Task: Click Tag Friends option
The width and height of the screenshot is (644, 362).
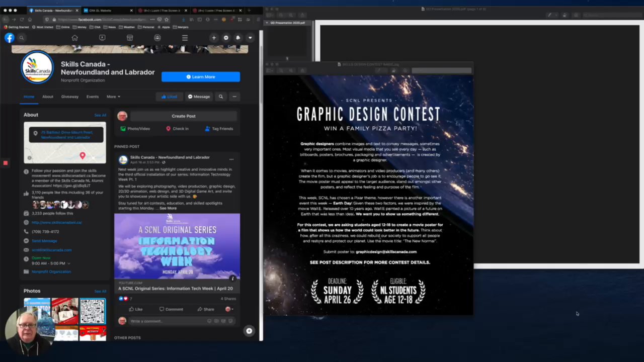Action: click(x=219, y=129)
